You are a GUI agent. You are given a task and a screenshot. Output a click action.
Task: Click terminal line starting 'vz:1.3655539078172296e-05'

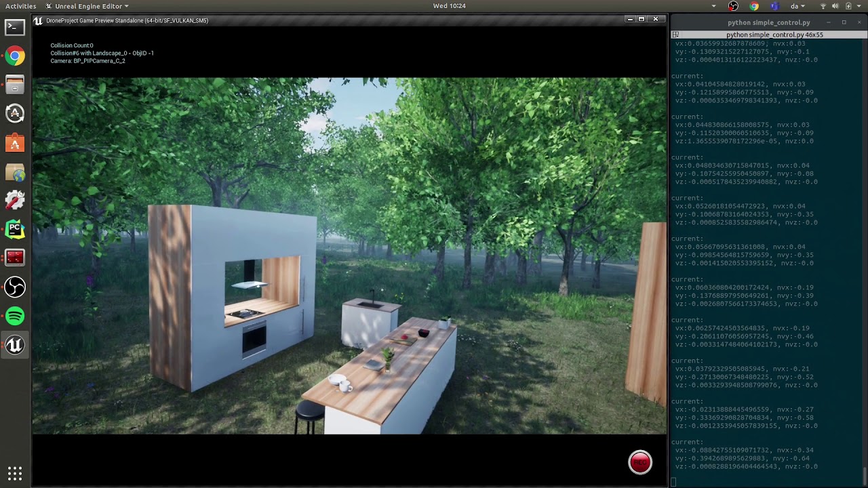(745, 141)
